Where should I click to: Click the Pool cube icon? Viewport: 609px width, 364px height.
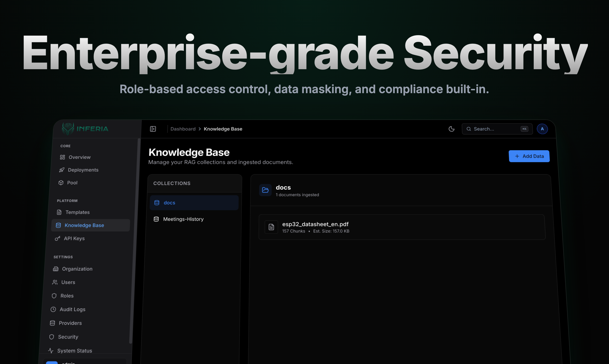tap(61, 182)
